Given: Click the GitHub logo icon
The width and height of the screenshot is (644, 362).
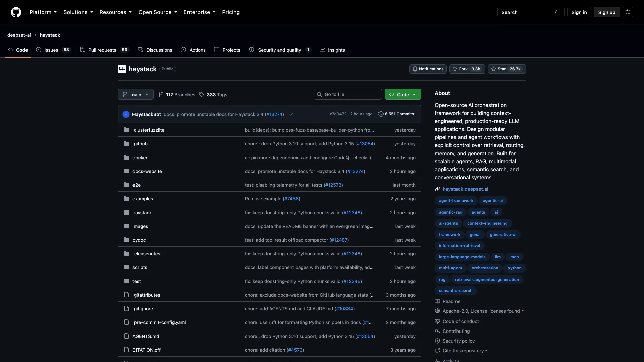Looking at the screenshot, I should [x=16, y=12].
